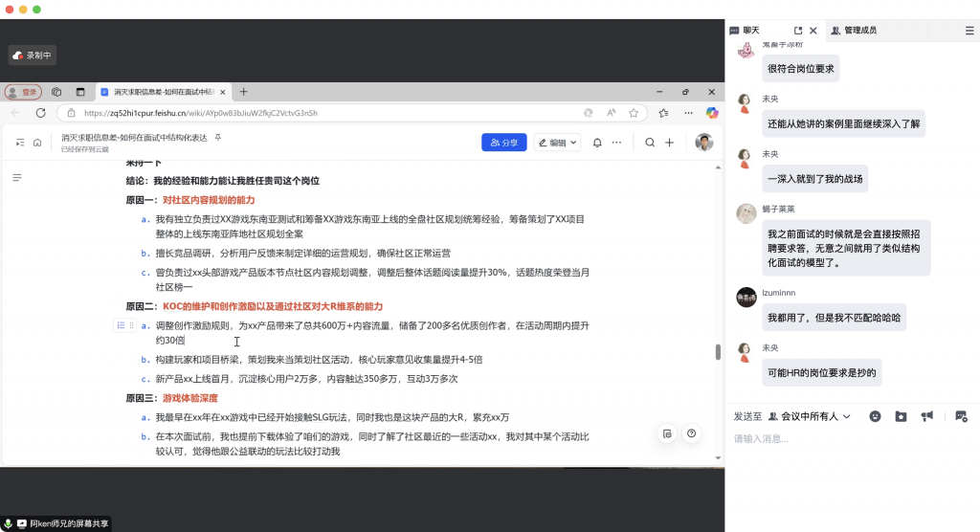Click the megaphone announcement icon in chat
This screenshot has height=532, width=980.
coord(926,416)
